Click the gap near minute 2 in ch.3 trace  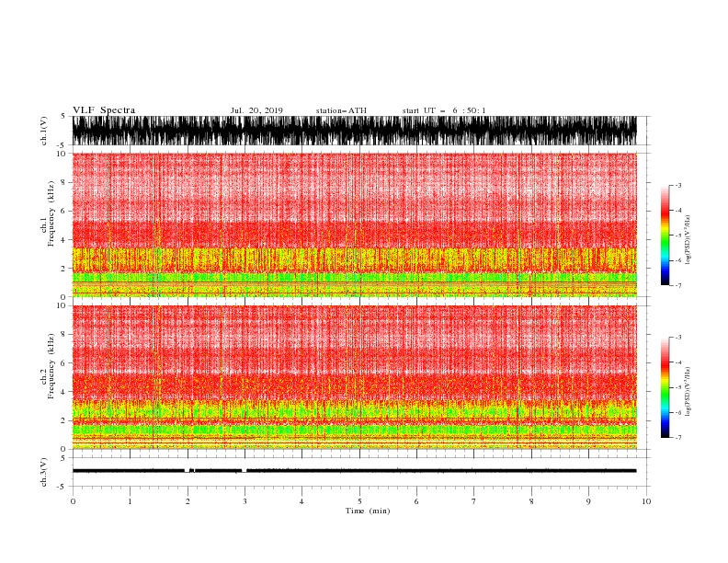188,471
